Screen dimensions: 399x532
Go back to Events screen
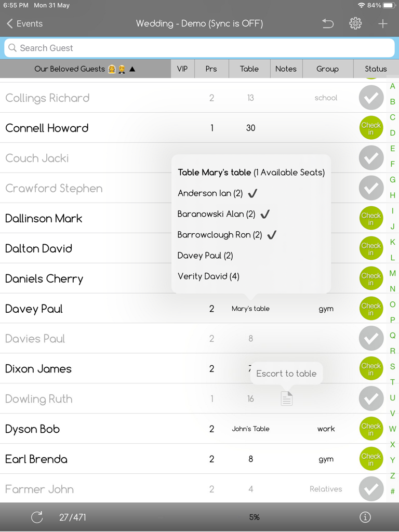point(23,23)
